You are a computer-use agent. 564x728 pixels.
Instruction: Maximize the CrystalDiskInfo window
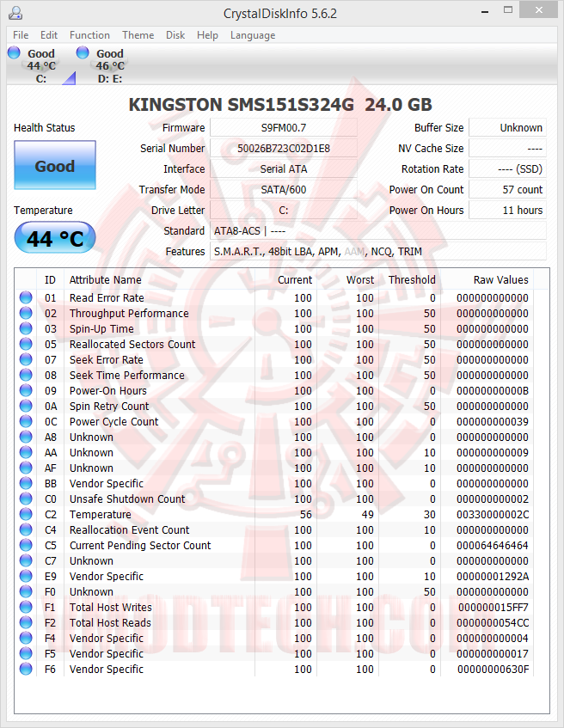point(508,10)
